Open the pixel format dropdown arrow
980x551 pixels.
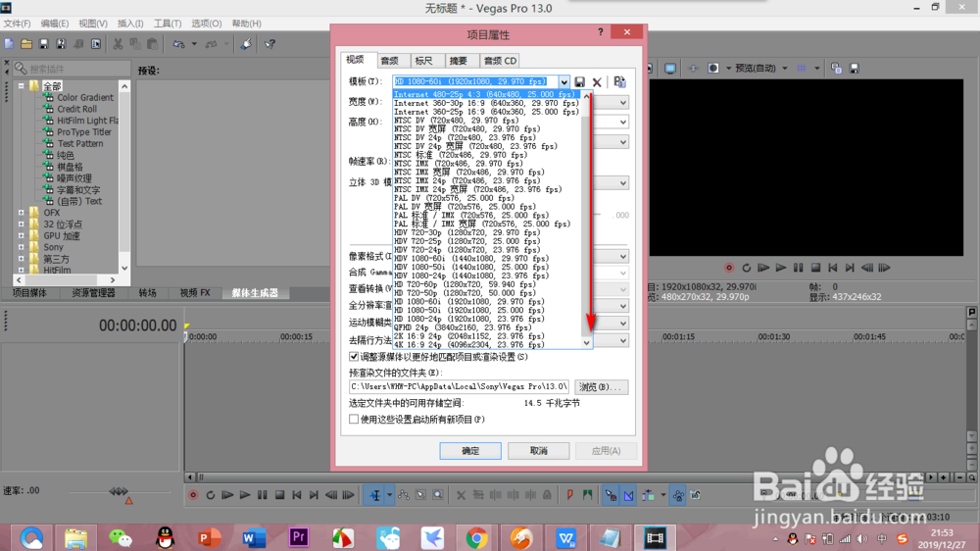tap(623, 257)
